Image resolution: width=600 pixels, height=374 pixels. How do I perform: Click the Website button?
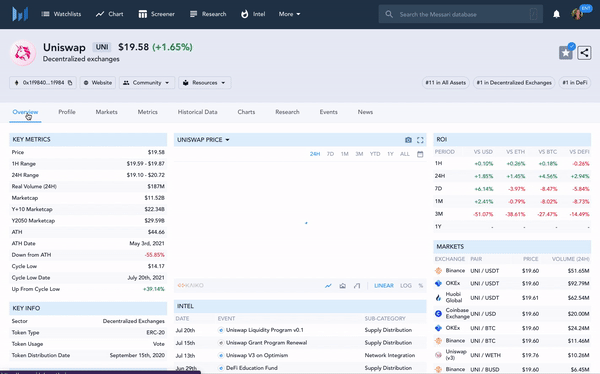click(x=98, y=83)
